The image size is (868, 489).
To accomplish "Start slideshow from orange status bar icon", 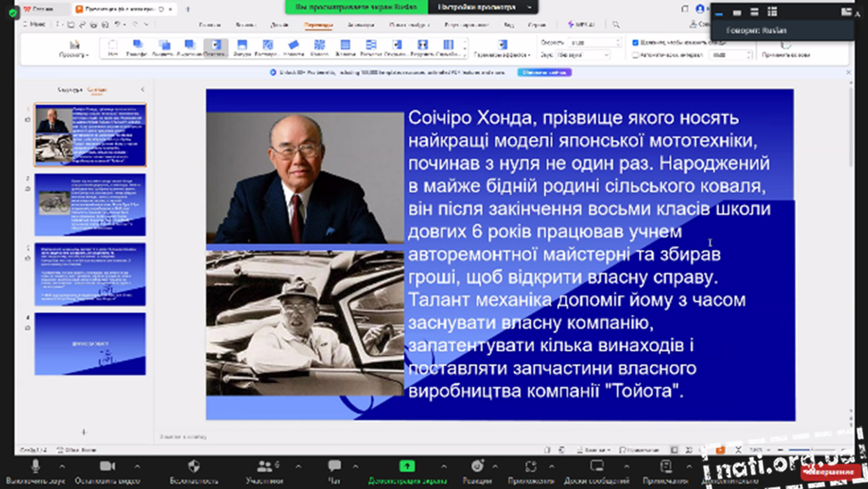I will tap(720, 450).
